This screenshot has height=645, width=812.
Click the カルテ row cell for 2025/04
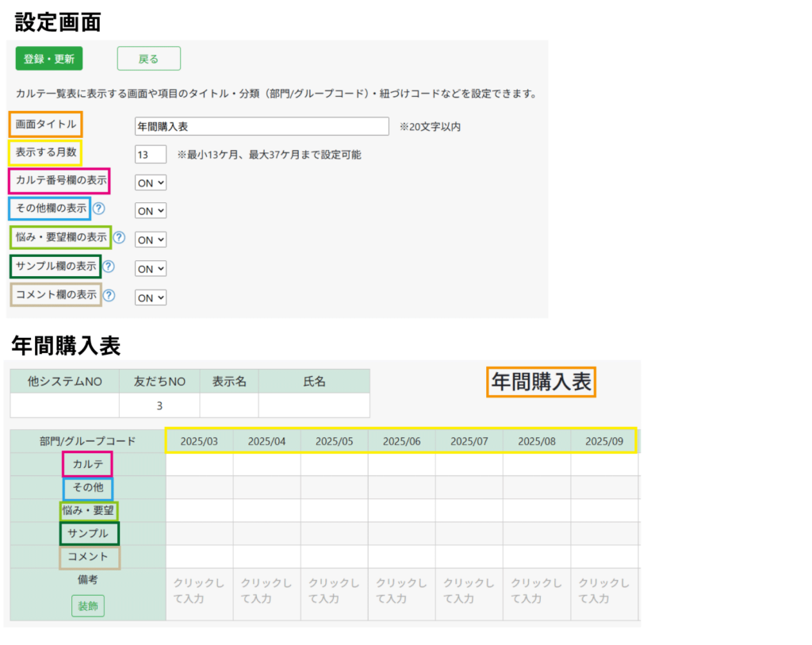pos(266,464)
